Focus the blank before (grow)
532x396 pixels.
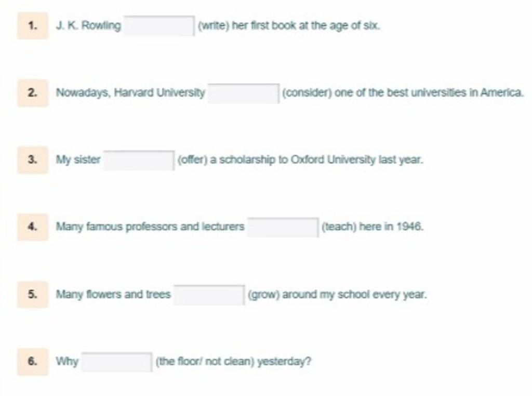209,295
